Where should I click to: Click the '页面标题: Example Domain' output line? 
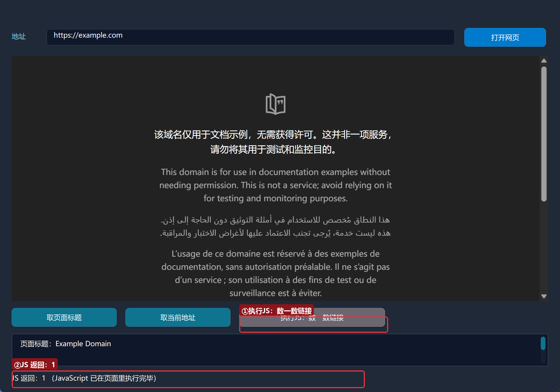(x=66, y=344)
